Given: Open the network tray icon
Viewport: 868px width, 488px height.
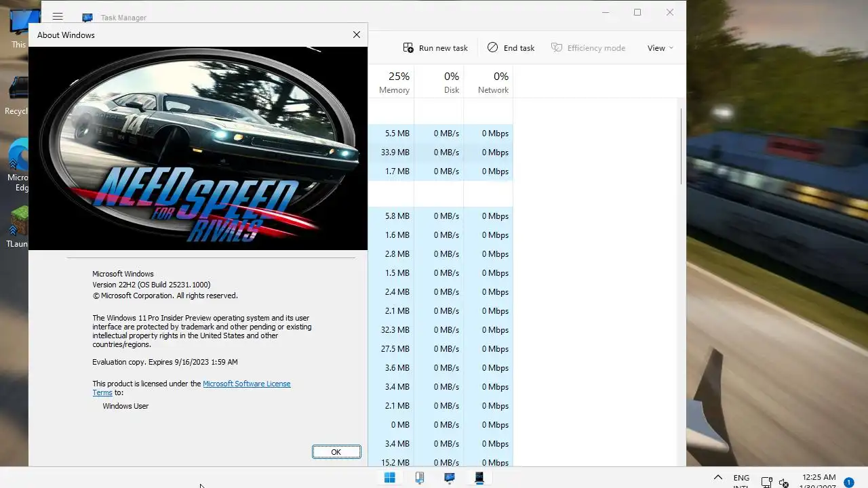Looking at the screenshot, I should [767, 483].
